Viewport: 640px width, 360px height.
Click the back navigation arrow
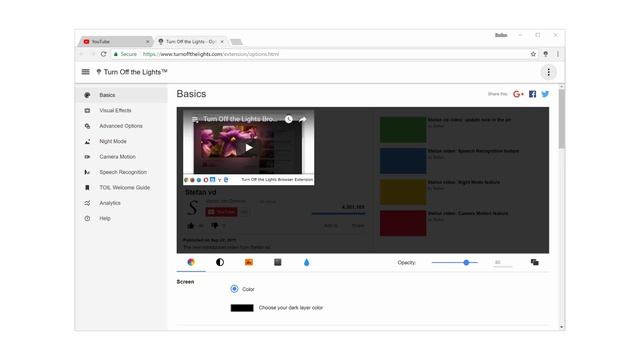pos(82,54)
